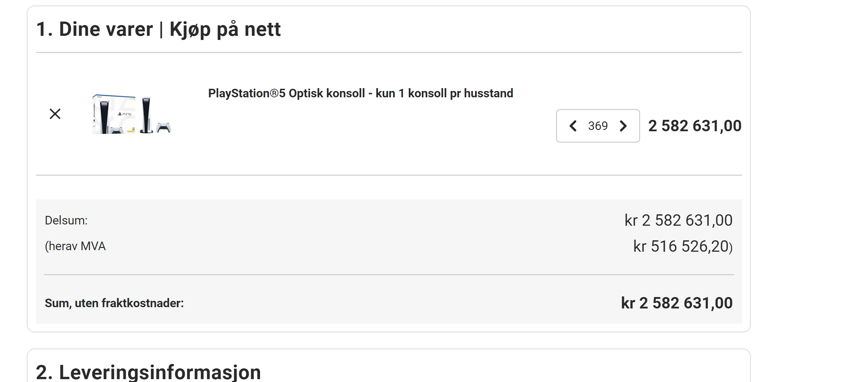The height and width of the screenshot is (382, 868).
Task: Remove the PlayStation 5 from the cart
Action: pyautogui.click(x=55, y=114)
